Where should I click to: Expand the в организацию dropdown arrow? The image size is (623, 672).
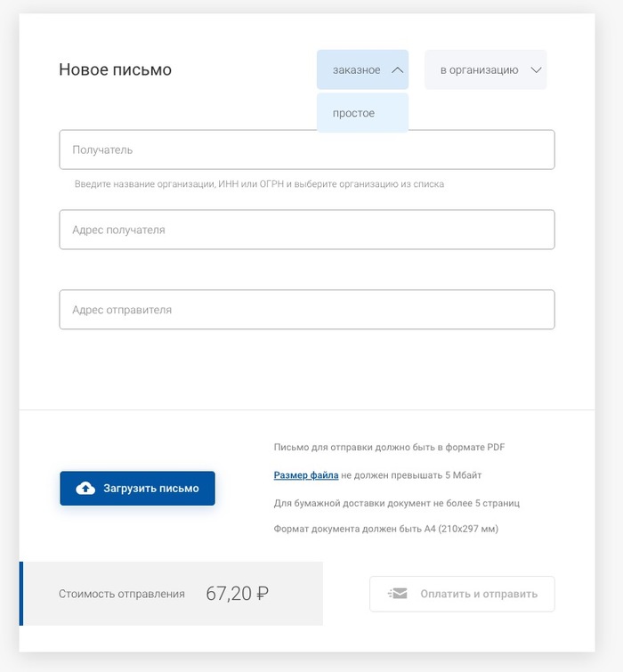click(x=536, y=69)
